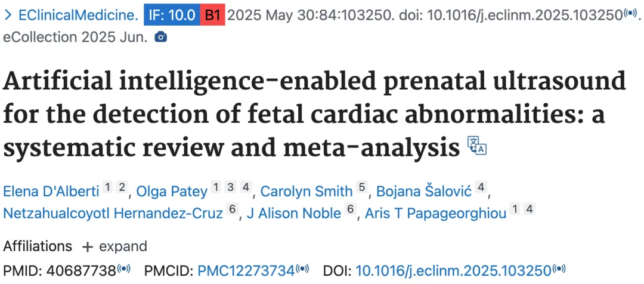
Task: Click the signal icon next to PMID 40687738
Action: 124,269
